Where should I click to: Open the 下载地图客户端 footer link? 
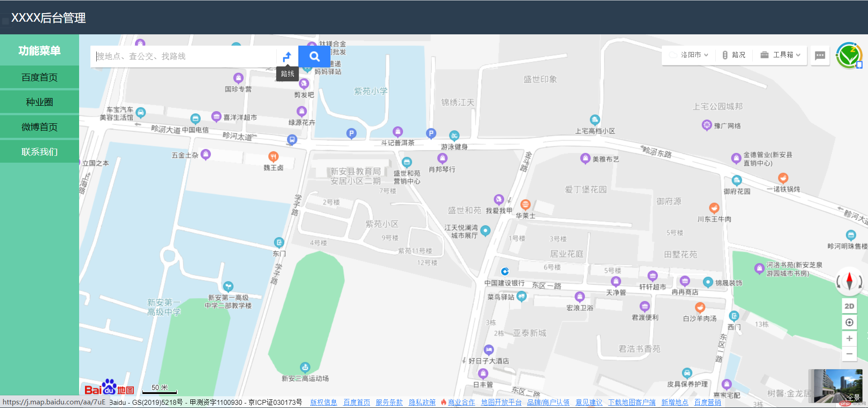tap(632, 402)
